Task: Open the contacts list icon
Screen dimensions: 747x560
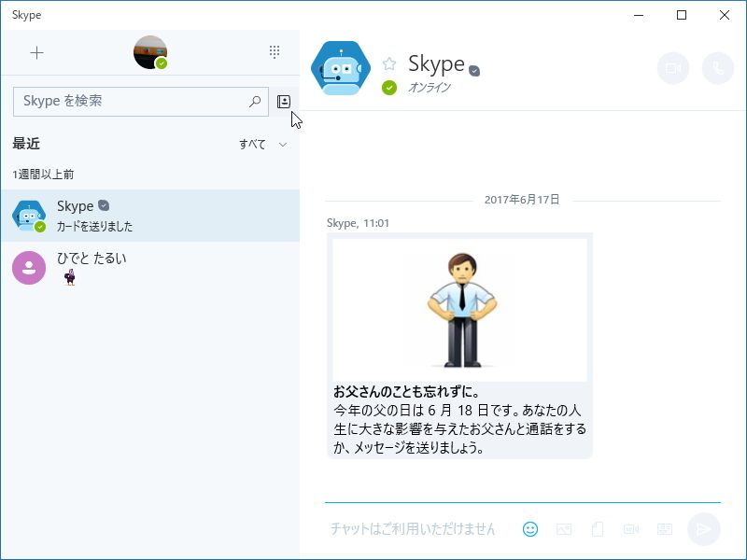Action: tap(284, 102)
